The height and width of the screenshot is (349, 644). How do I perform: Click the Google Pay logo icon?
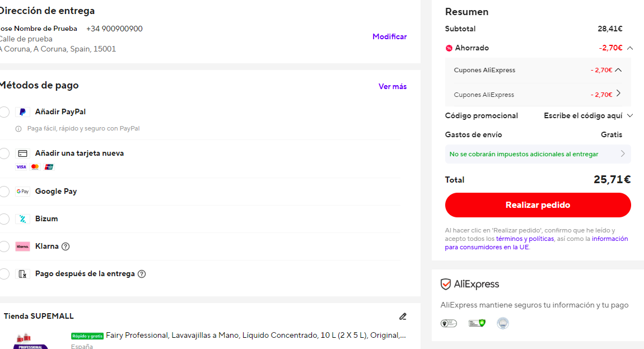22,191
